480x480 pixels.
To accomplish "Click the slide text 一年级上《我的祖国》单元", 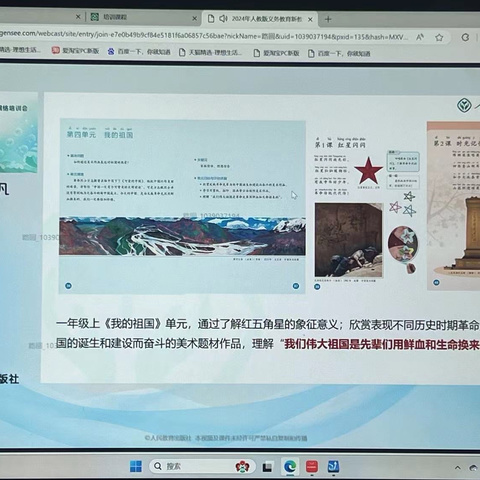I will tap(123, 324).
